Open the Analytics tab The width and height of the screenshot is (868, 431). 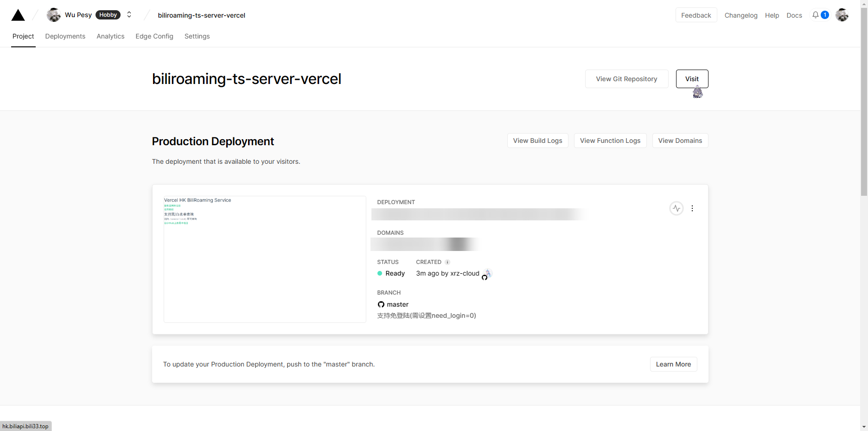pos(110,36)
